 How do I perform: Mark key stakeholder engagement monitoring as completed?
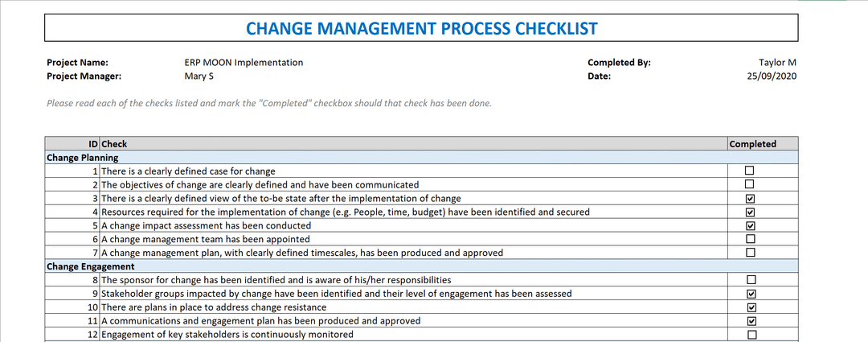[750, 335]
